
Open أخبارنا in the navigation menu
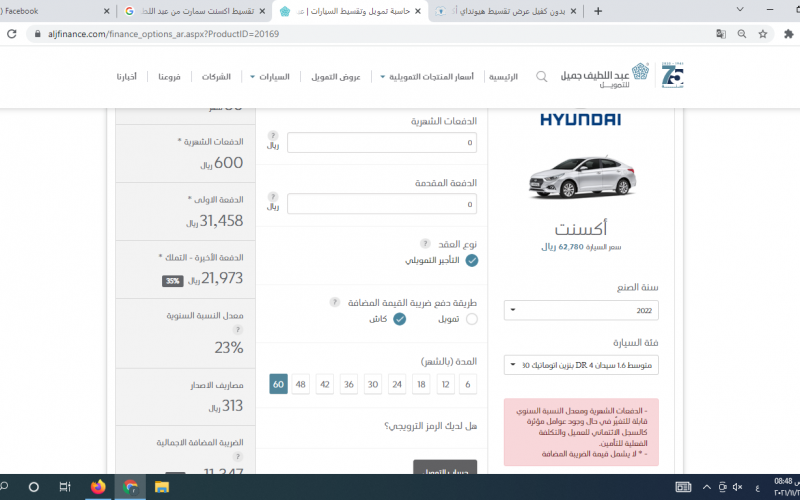coord(127,77)
